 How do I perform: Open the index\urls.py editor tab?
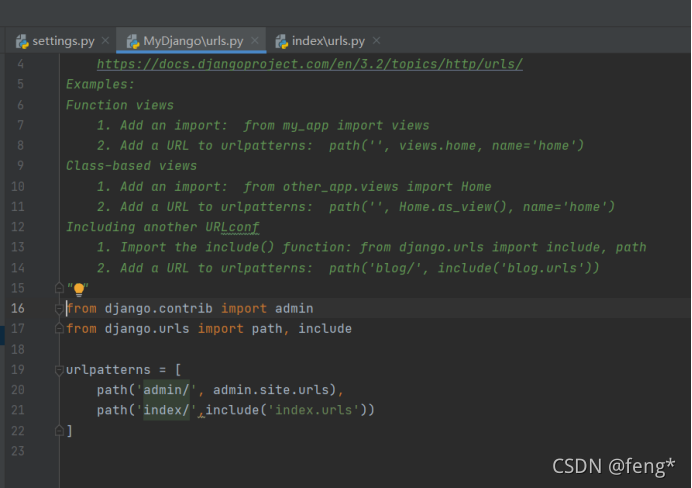329,41
